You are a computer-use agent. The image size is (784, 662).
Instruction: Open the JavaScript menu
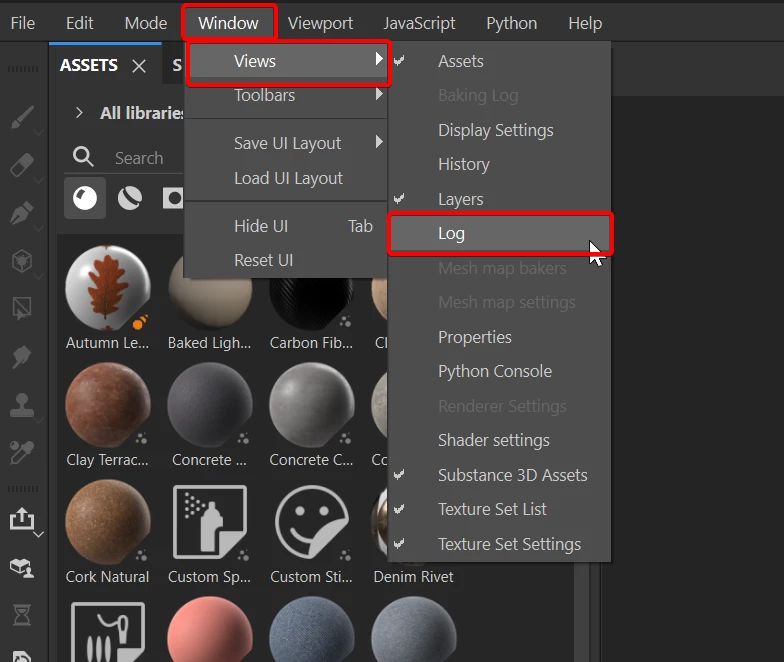coord(419,23)
